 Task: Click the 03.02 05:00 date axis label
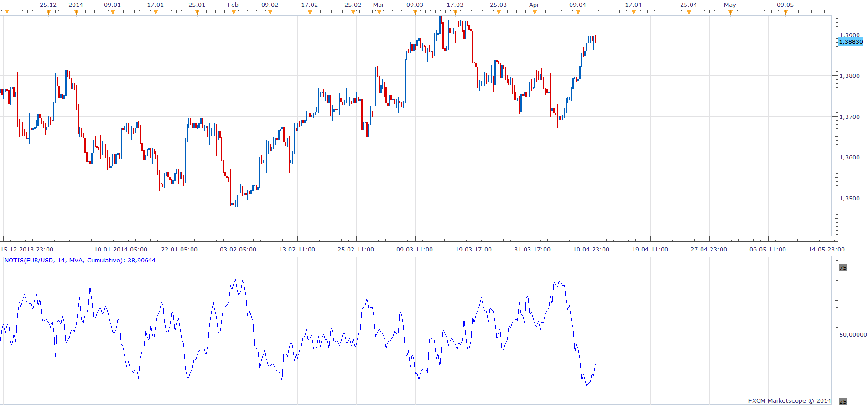click(238, 250)
